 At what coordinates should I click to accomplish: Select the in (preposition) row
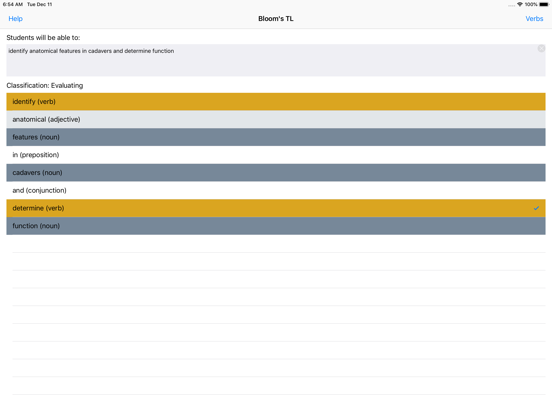click(276, 155)
